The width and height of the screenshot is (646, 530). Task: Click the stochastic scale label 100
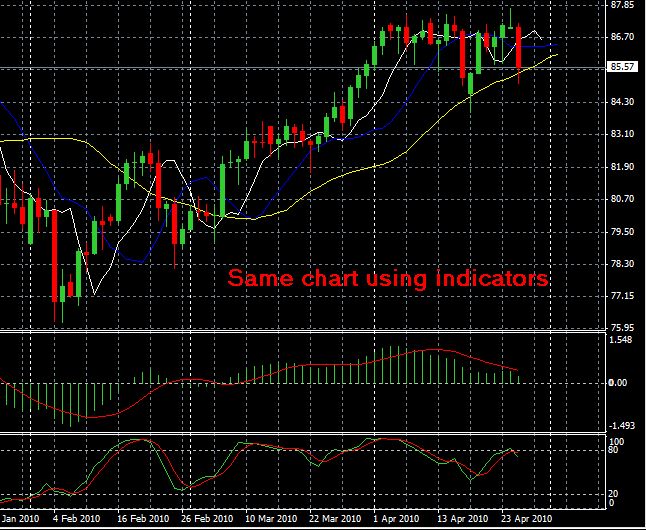616,440
